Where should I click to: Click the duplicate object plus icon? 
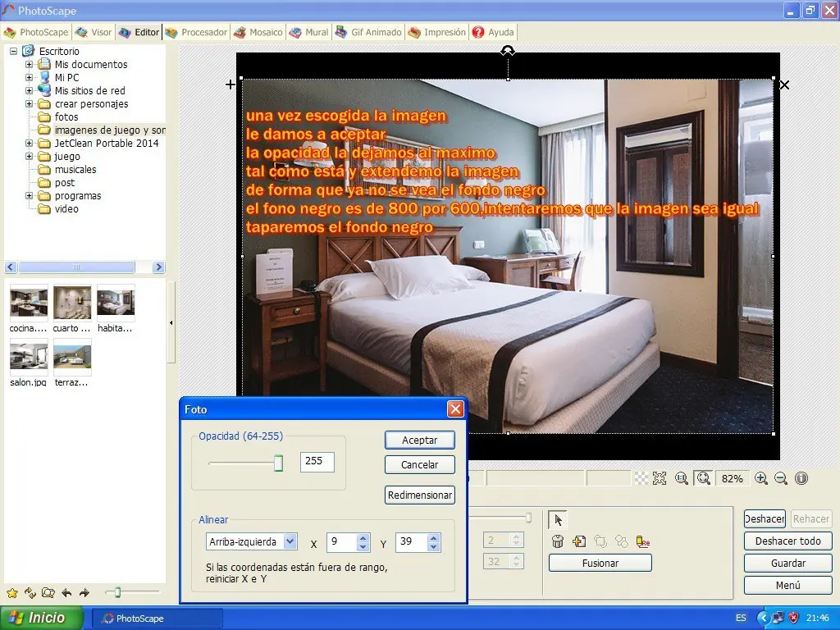[579, 541]
